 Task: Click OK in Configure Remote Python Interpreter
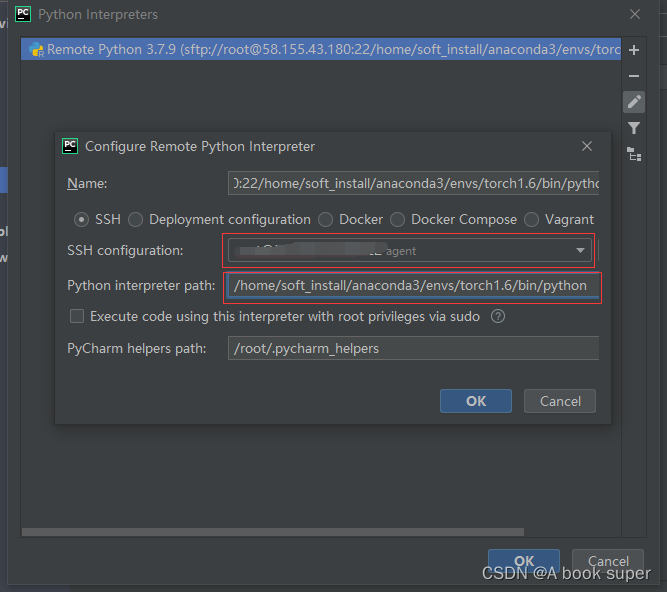[x=476, y=401]
